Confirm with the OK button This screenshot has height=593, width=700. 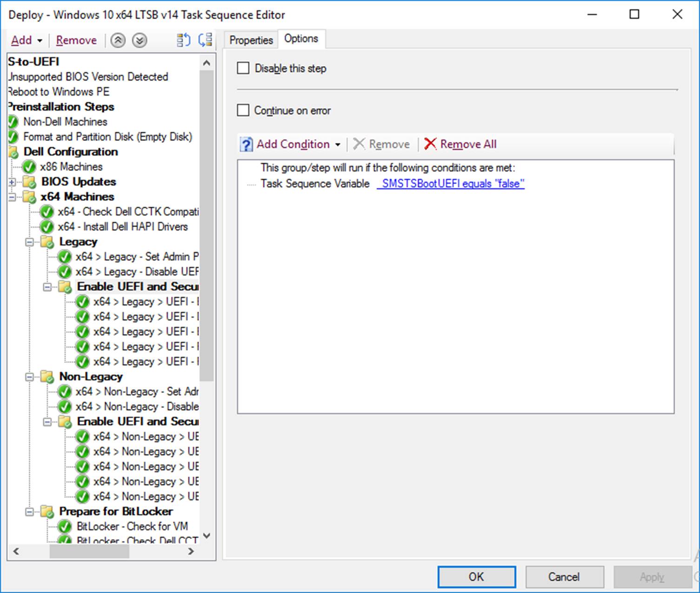476,577
